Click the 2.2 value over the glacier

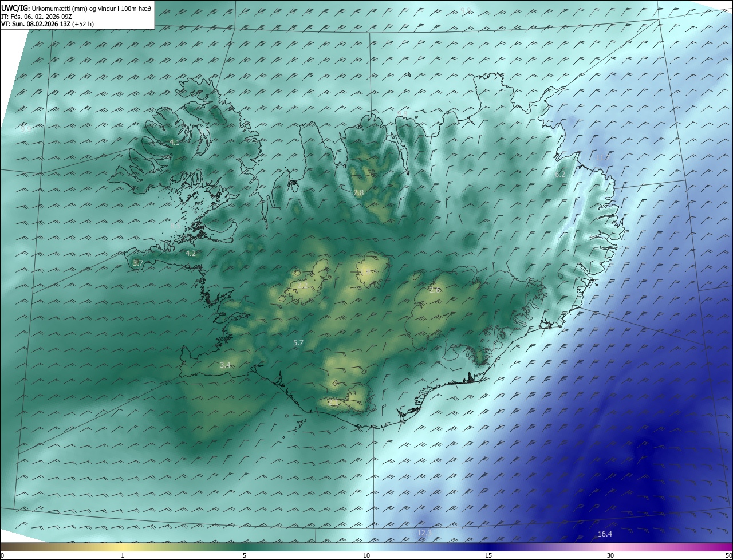point(302,285)
